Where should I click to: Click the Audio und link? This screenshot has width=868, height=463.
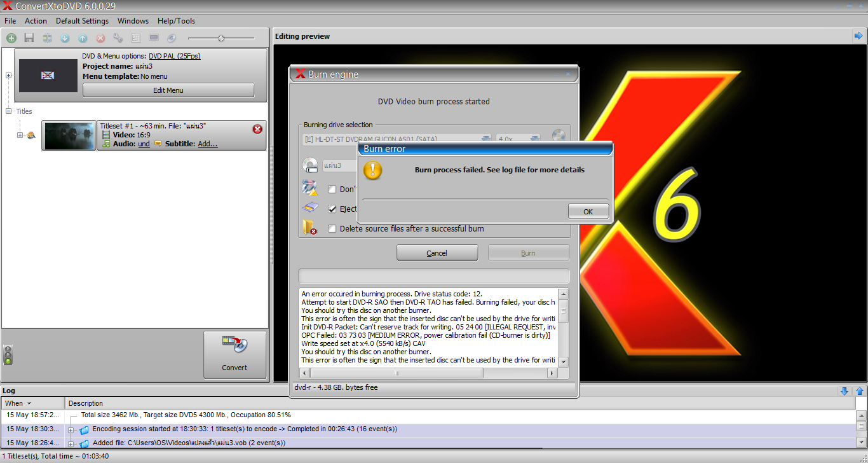point(144,144)
